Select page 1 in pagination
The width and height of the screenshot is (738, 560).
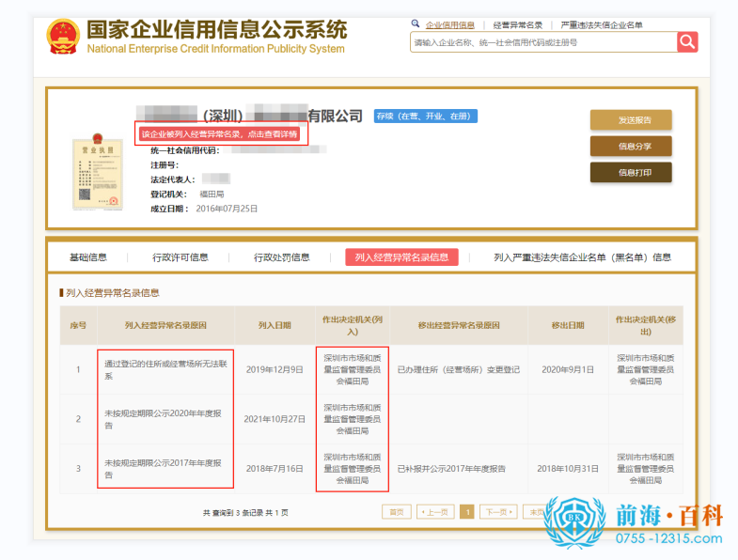[467, 512]
